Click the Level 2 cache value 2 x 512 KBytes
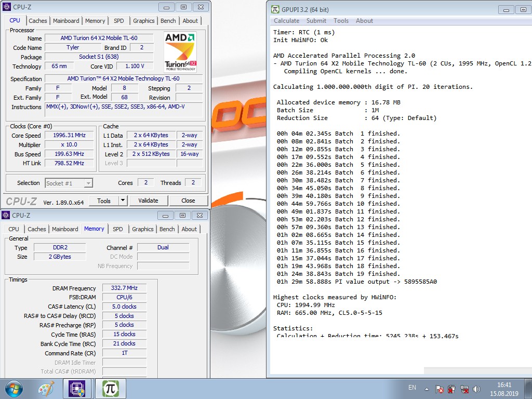Image resolution: width=532 pixels, height=399 pixels. 151,154
